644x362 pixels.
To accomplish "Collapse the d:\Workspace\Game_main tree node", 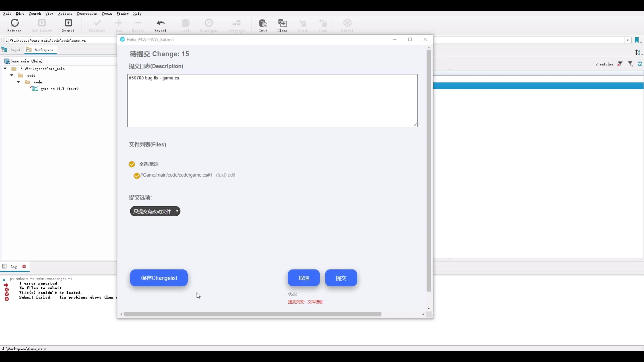I will pos(5,68).
